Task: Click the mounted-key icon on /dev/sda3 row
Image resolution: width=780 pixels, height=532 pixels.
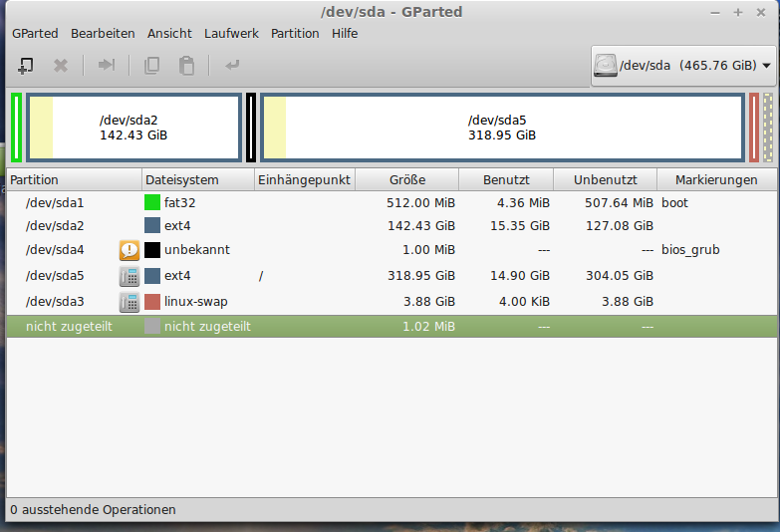Action: click(x=130, y=302)
